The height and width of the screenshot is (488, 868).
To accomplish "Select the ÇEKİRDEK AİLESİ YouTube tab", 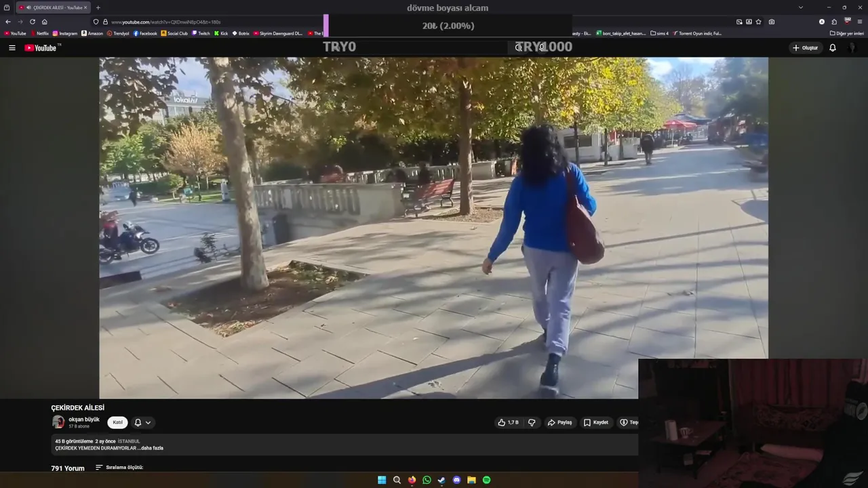I will tap(53, 7).
